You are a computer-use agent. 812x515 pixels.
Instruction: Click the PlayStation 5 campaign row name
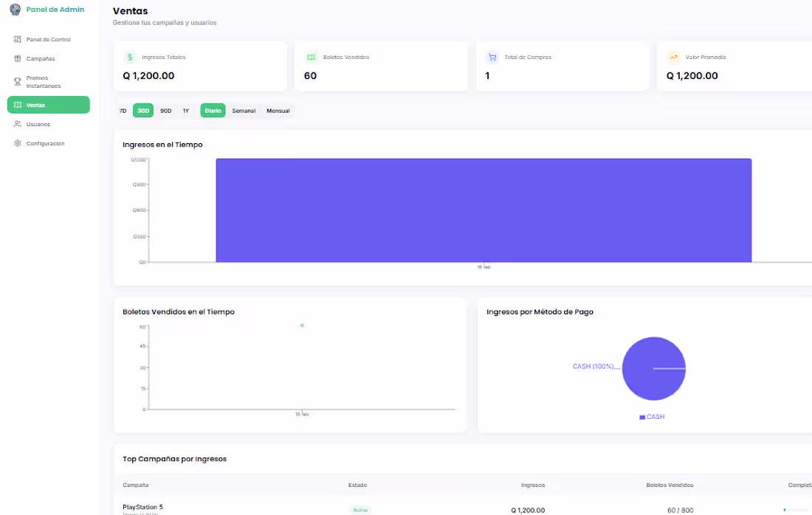(142, 507)
